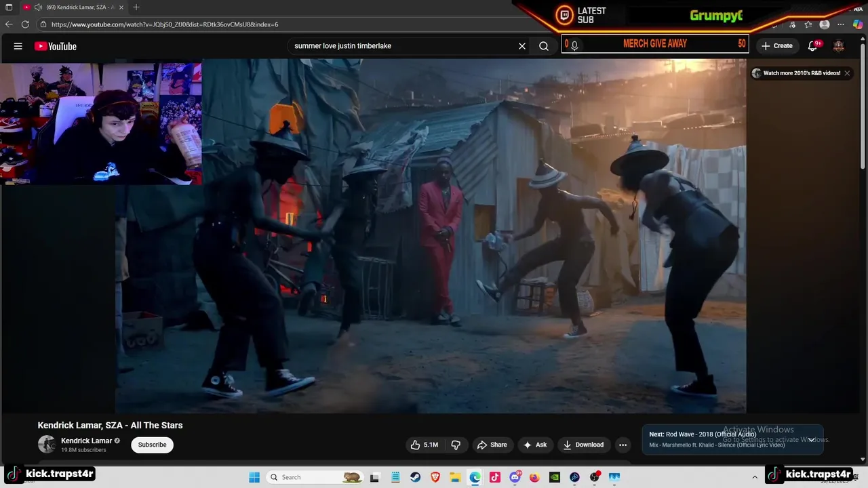Open the Ask AI feature
Image resolution: width=868 pixels, height=488 pixels.
click(535, 445)
